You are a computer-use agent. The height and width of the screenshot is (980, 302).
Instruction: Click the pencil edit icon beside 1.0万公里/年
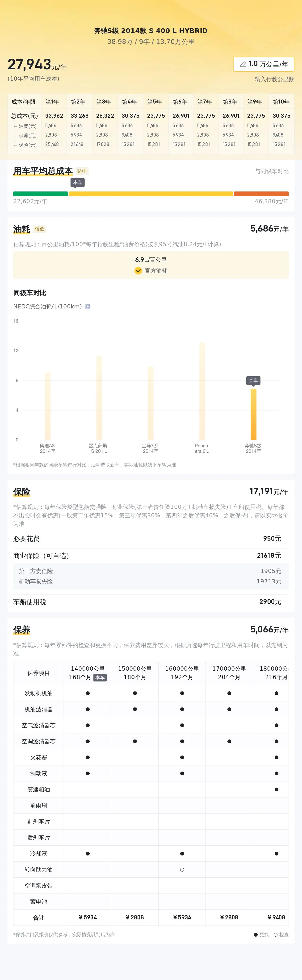click(243, 64)
